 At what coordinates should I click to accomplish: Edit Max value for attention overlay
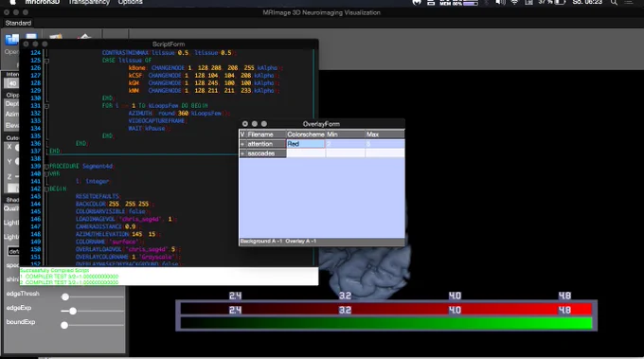click(x=385, y=144)
